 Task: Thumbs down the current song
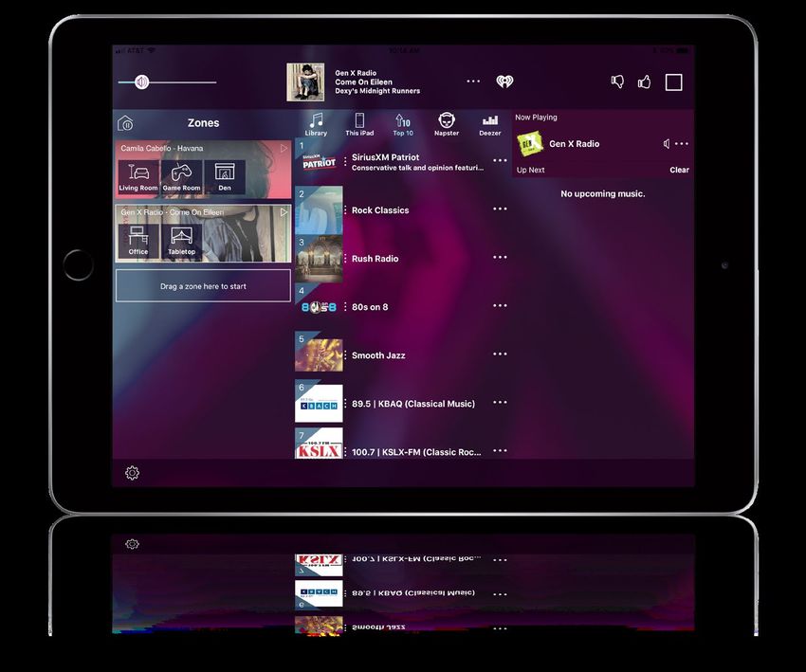(617, 82)
